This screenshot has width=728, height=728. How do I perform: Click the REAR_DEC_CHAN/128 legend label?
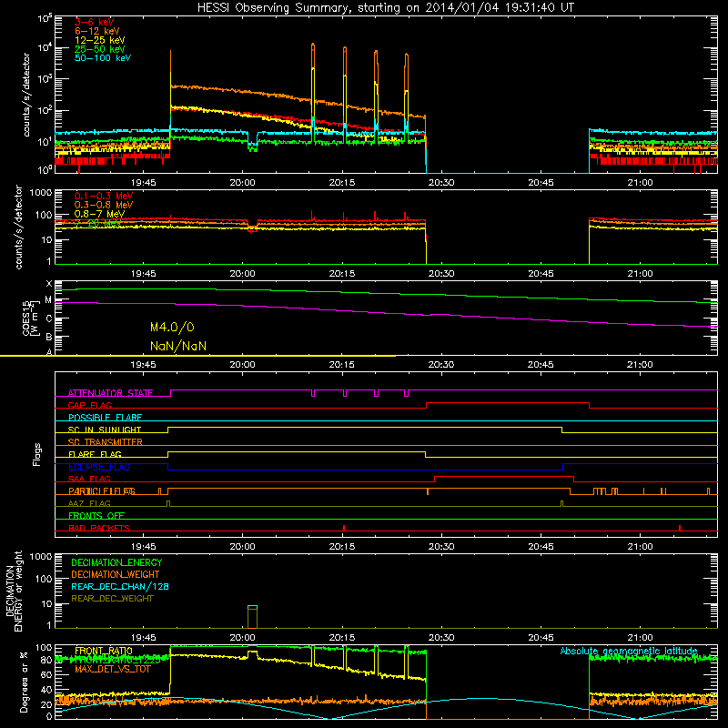pyautogui.click(x=120, y=586)
